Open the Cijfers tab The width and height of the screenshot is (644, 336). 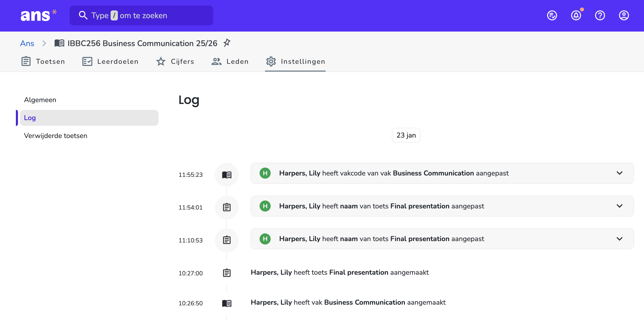(x=175, y=62)
